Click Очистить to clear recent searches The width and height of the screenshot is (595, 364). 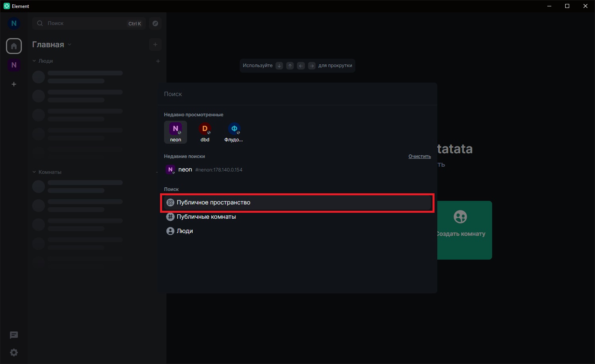pyautogui.click(x=419, y=156)
